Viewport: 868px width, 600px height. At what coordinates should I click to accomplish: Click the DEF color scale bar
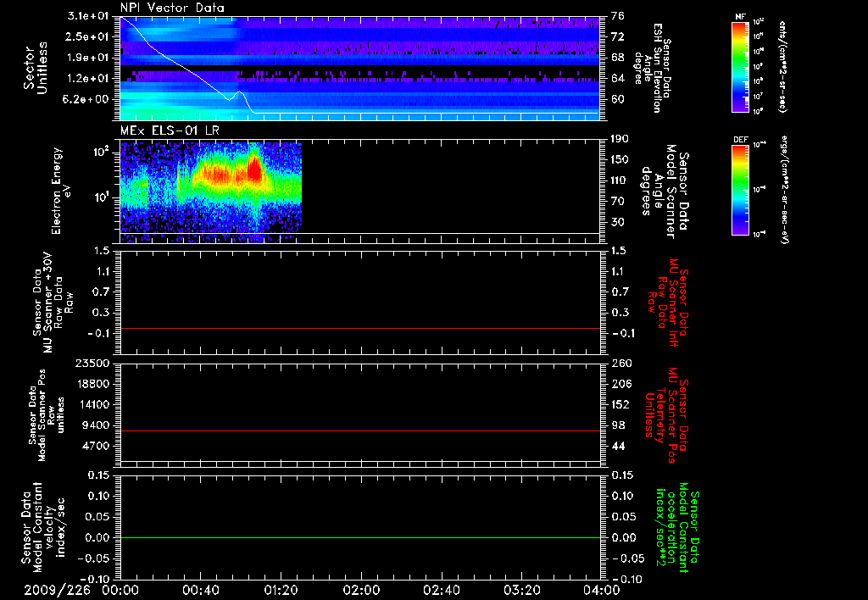pyautogui.click(x=740, y=190)
